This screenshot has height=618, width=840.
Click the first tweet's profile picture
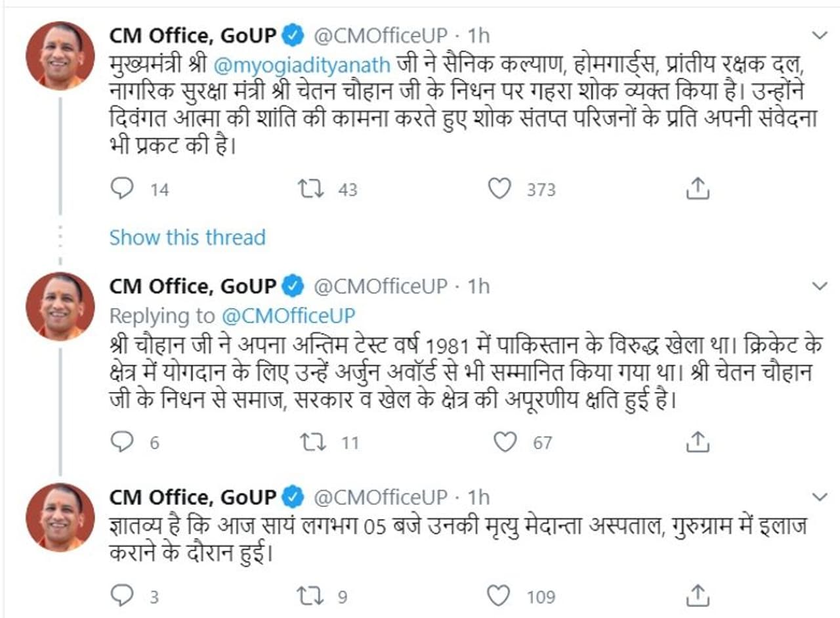pos(60,55)
